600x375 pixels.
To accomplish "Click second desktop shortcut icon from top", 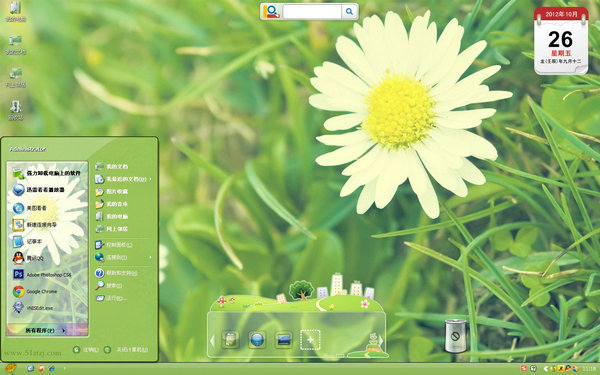I will pyautogui.click(x=16, y=44).
